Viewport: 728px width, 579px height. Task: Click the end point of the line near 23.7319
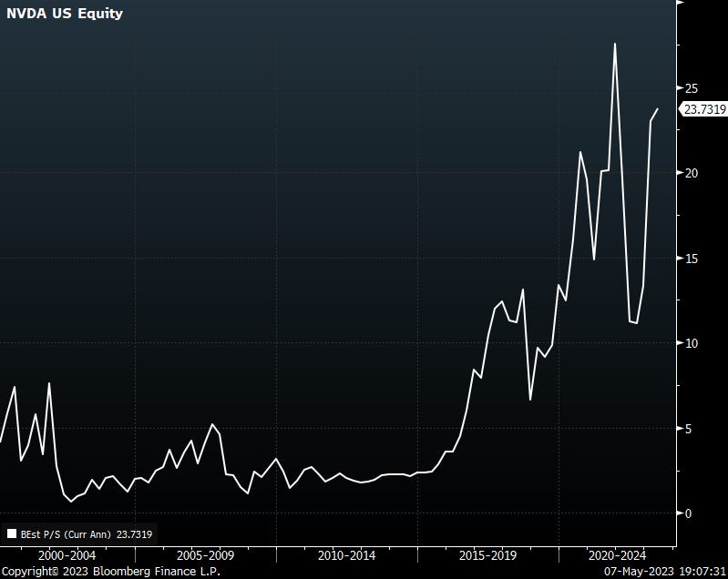[658, 109]
